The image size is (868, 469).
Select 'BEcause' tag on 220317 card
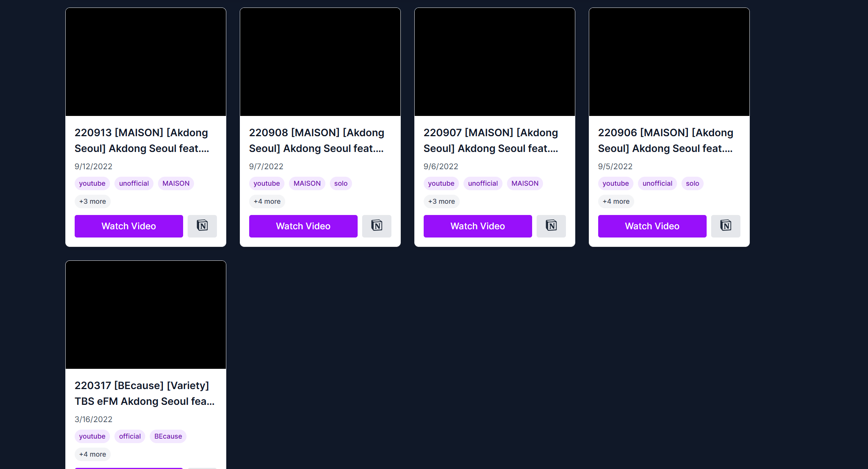coord(168,436)
